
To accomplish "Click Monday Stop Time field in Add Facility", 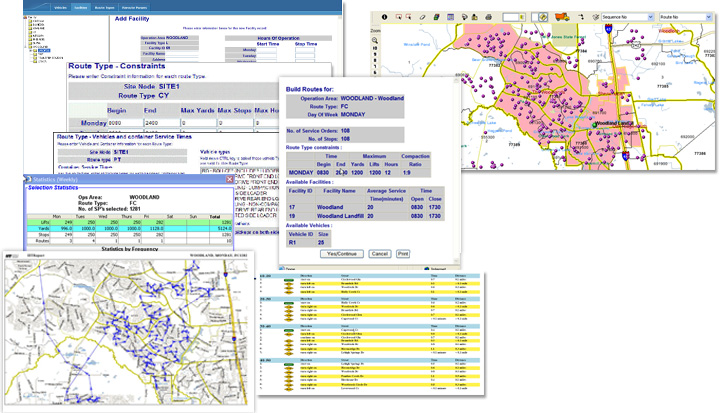I will (x=305, y=50).
